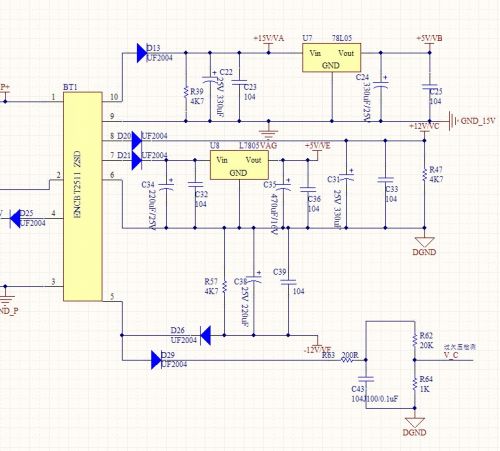This screenshot has width=500, height=451.
Task: Click the U7 78L05 regulator block
Action: click(331, 58)
